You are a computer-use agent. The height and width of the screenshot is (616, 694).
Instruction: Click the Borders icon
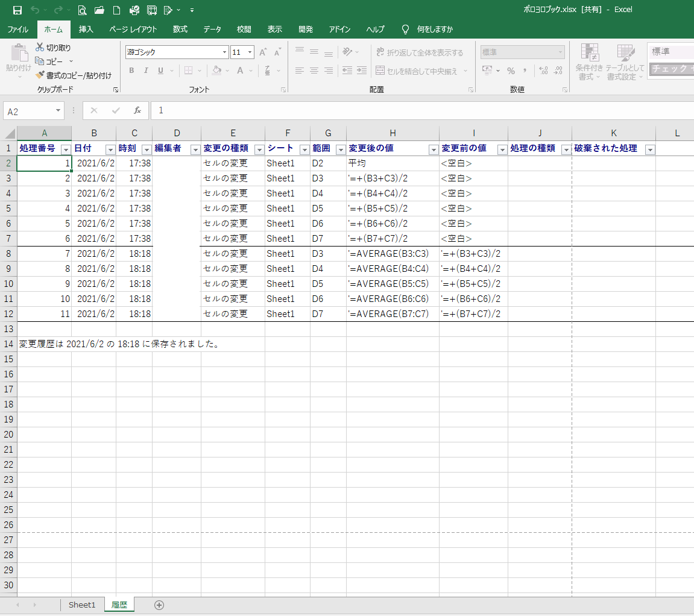pos(188,71)
